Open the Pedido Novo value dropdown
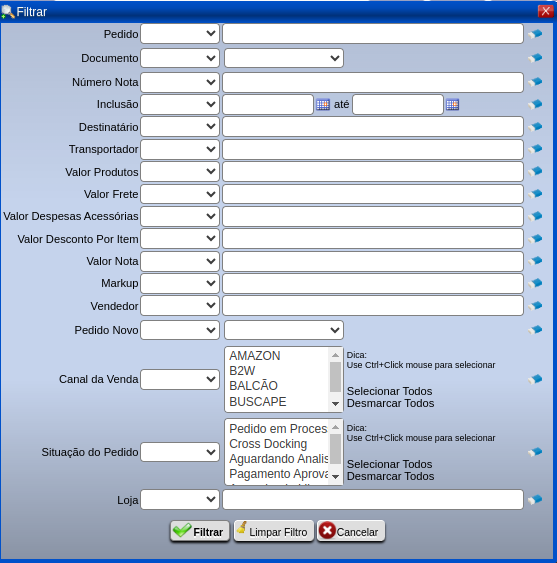 [284, 330]
